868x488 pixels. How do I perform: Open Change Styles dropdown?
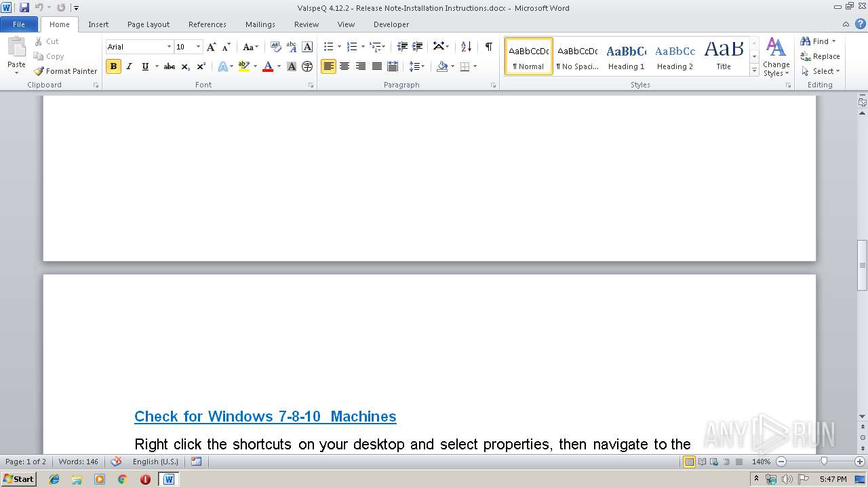pyautogui.click(x=776, y=58)
